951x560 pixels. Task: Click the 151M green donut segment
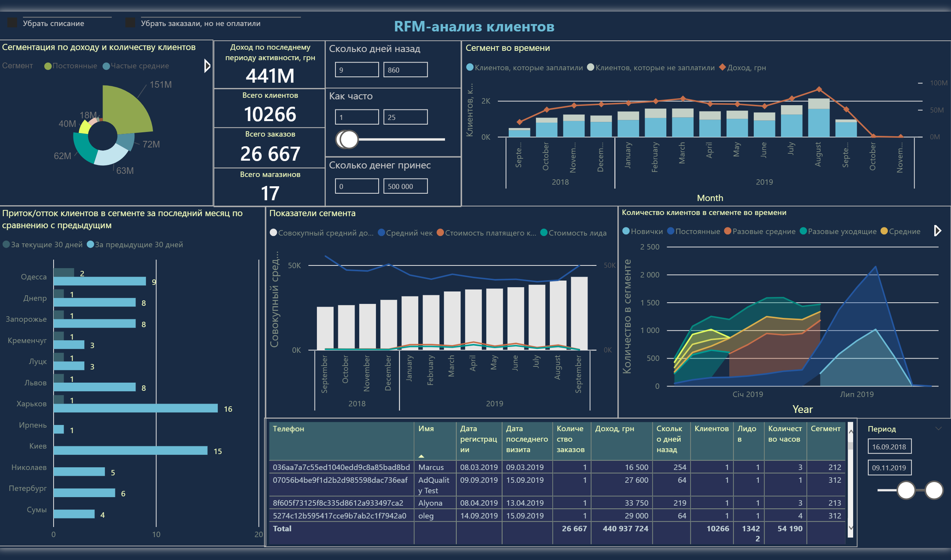click(126, 109)
